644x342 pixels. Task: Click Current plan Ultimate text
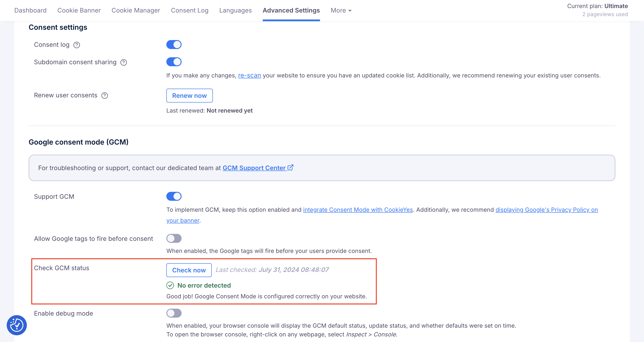pos(597,6)
